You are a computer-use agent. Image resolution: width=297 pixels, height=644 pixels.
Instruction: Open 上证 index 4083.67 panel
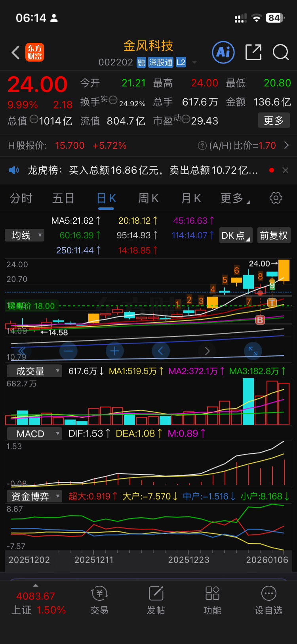coord(38,603)
